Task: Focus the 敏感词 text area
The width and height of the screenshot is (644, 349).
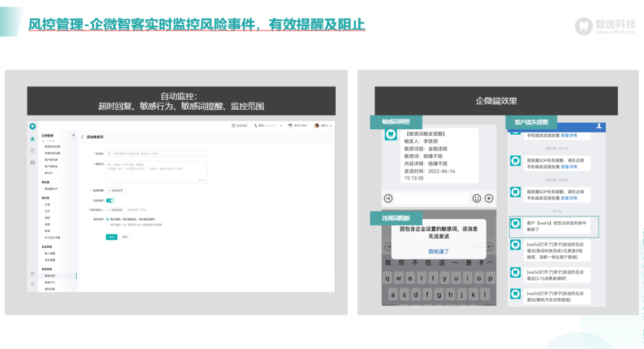Action: (156, 172)
